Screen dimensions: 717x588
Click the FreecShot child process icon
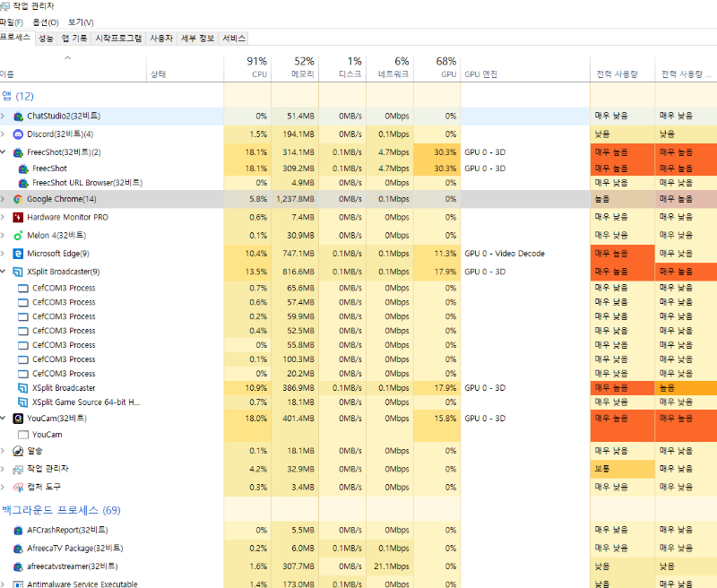click(23, 169)
